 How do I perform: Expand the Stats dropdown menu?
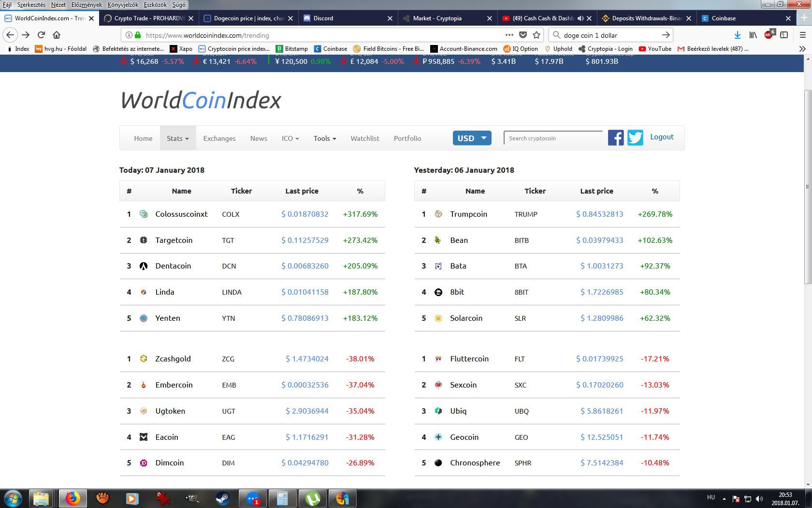click(x=178, y=138)
